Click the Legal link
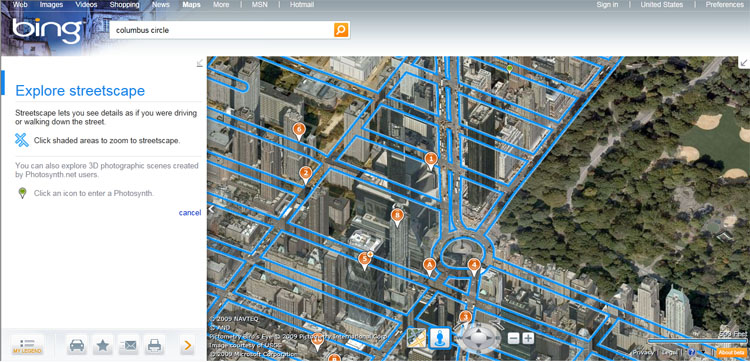The width and height of the screenshot is (750, 362). point(670,353)
